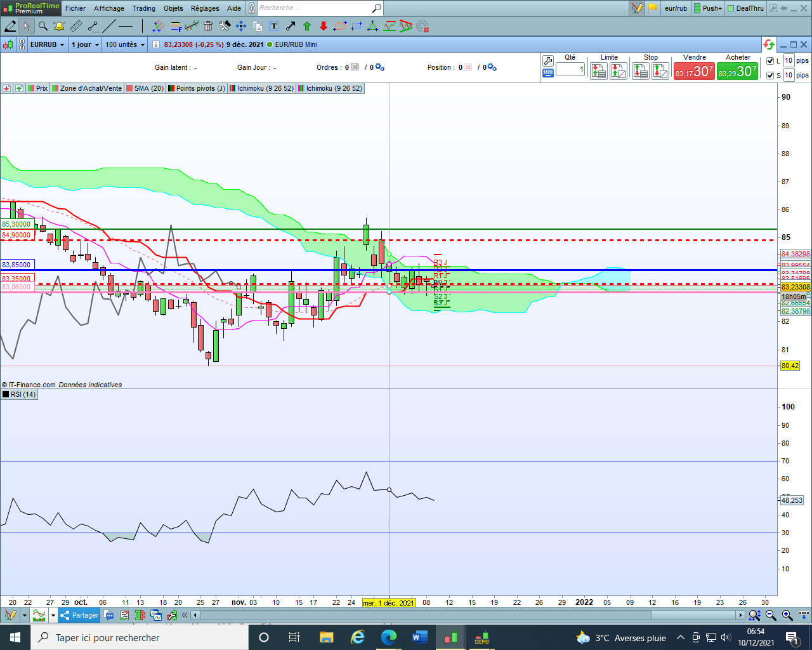
Task: Select the ellipse drawing tool
Action: [x=340, y=26]
